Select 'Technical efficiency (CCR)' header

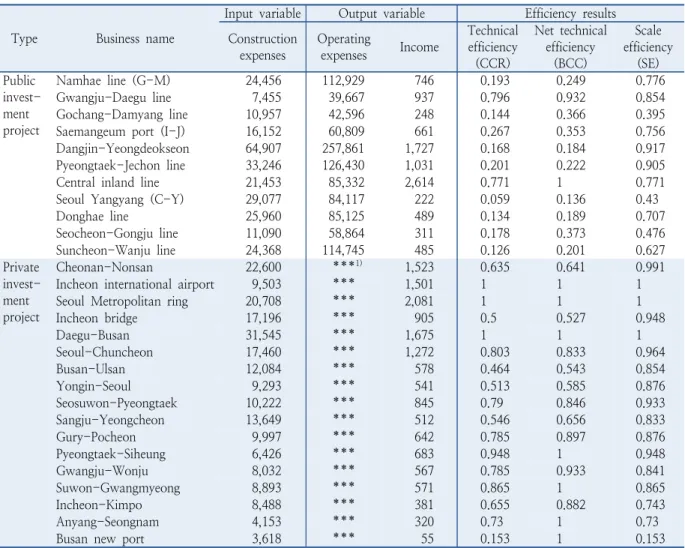493,47
